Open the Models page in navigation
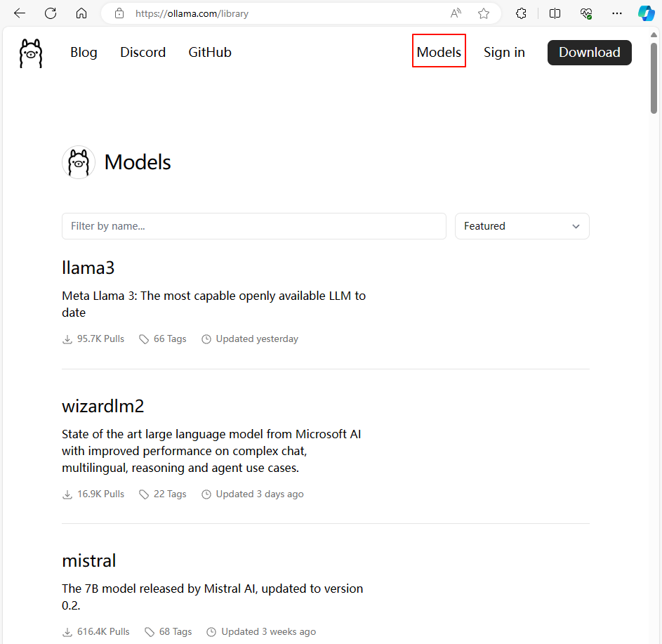 (439, 52)
